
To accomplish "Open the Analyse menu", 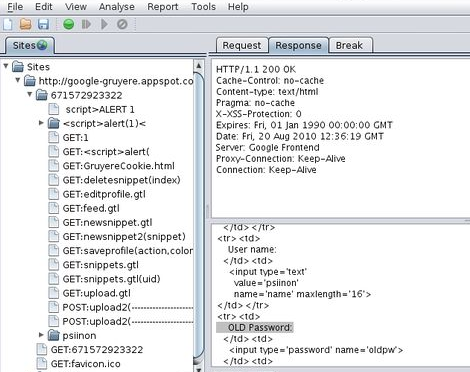I will pos(117,7).
